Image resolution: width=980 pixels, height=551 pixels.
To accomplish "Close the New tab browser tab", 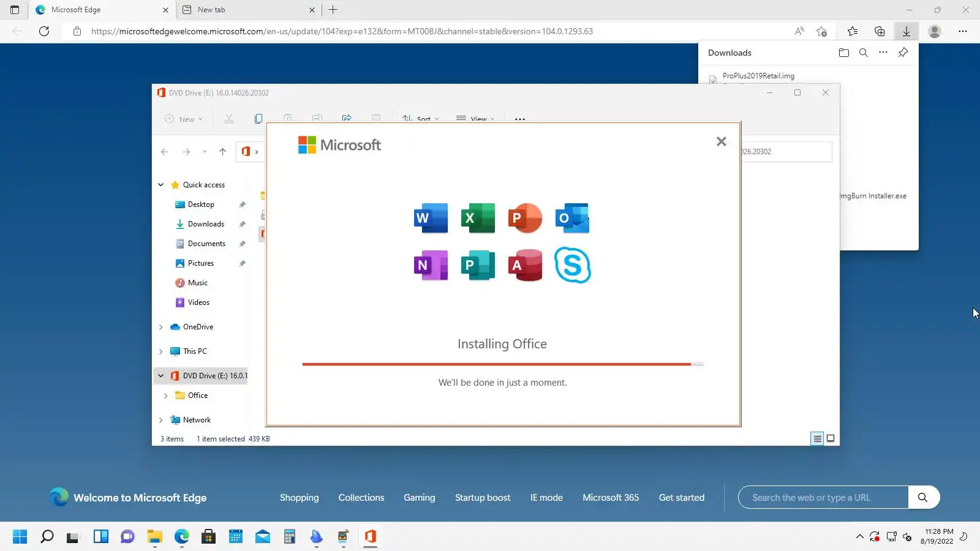I will pyautogui.click(x=312, y=10).
